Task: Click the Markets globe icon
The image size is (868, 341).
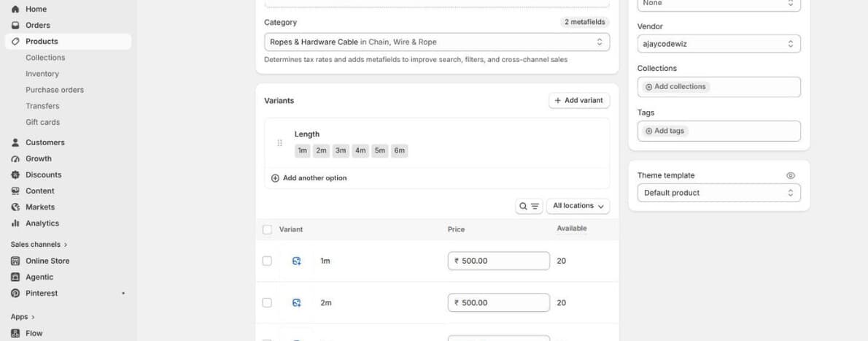Action: point(15,207)
